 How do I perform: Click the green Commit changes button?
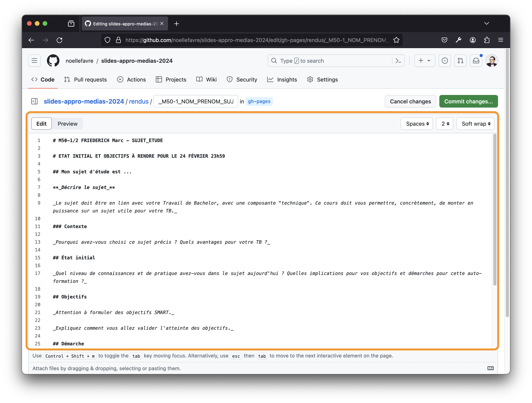tap(468, 101)
